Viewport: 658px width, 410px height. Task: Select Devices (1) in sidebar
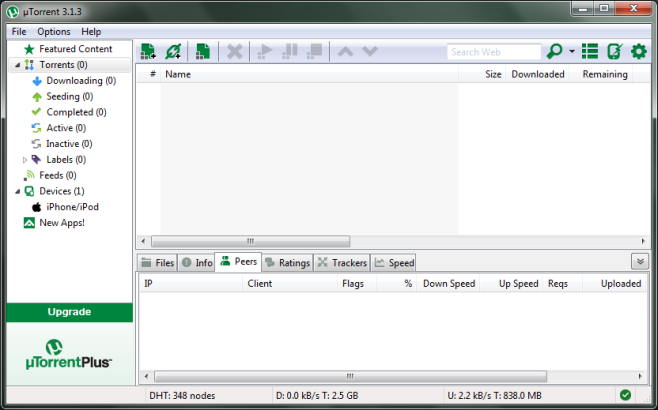click(62, 191)
